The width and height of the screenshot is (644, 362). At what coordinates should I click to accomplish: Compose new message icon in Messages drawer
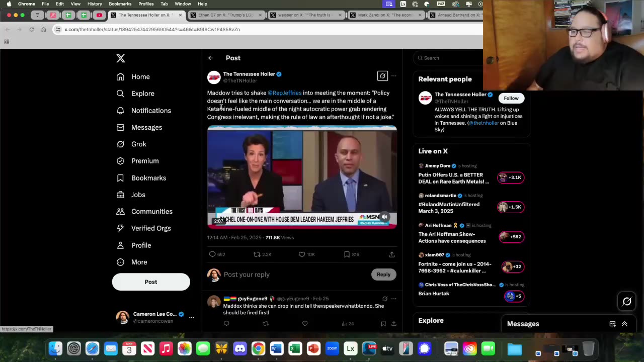tap(612, 324)
